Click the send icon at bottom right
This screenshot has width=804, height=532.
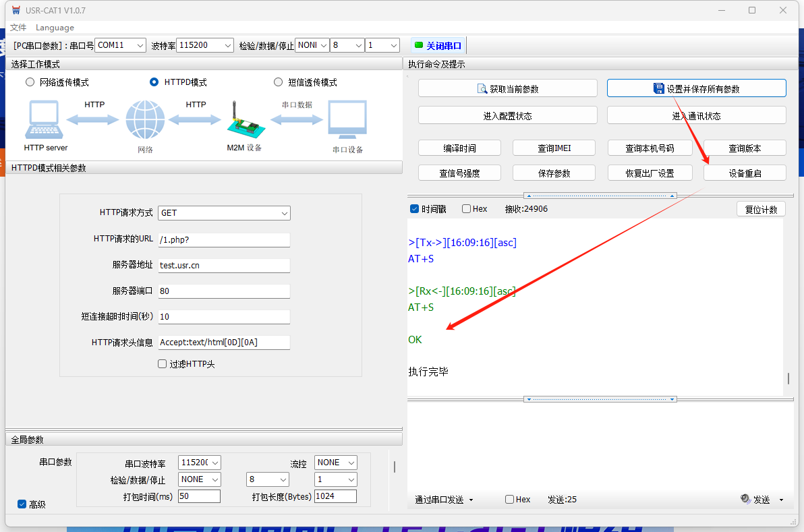tap(746, 500)
